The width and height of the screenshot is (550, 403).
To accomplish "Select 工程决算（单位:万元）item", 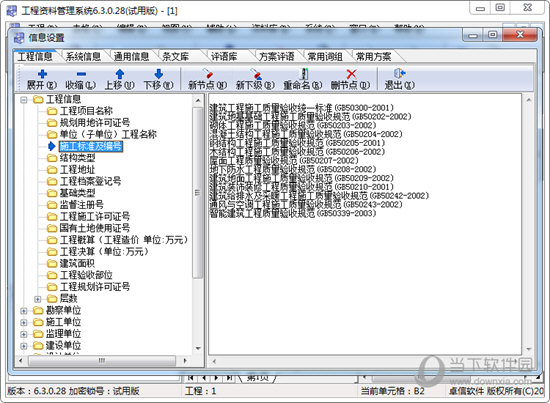I will pyautogui.click(x=104, y=251).
